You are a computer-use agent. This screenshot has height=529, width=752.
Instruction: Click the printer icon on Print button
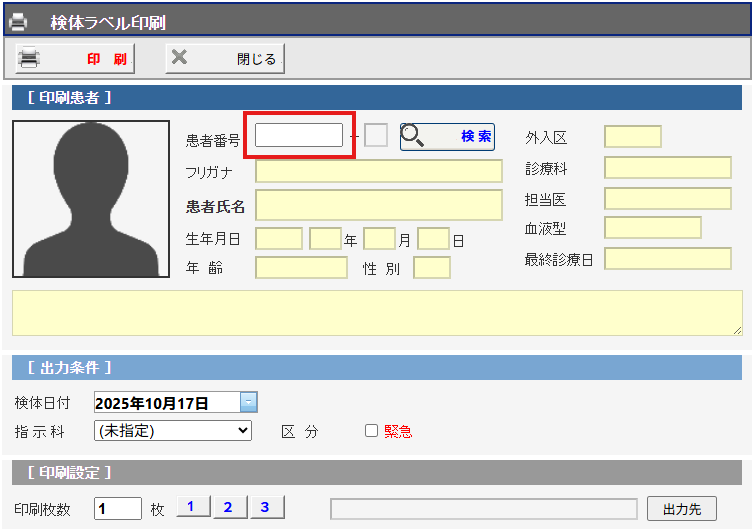(30, 59)
